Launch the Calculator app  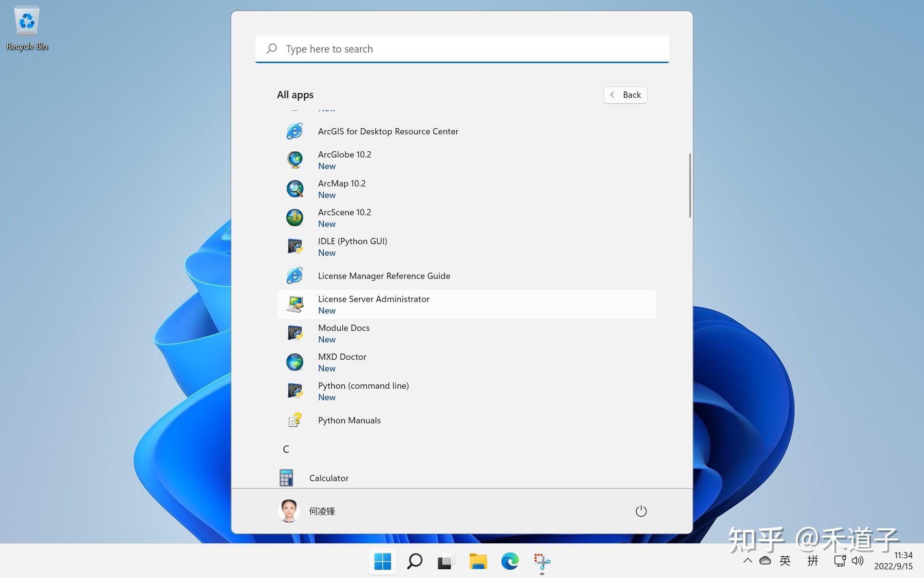pos(329,478)
